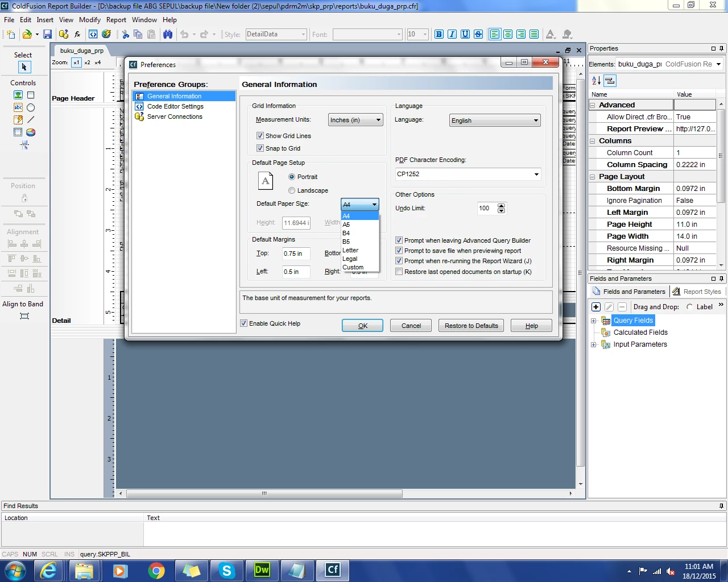Click the Cut scissors toolbar icon
Screen dimensions: 728x582
pos(125,34)
